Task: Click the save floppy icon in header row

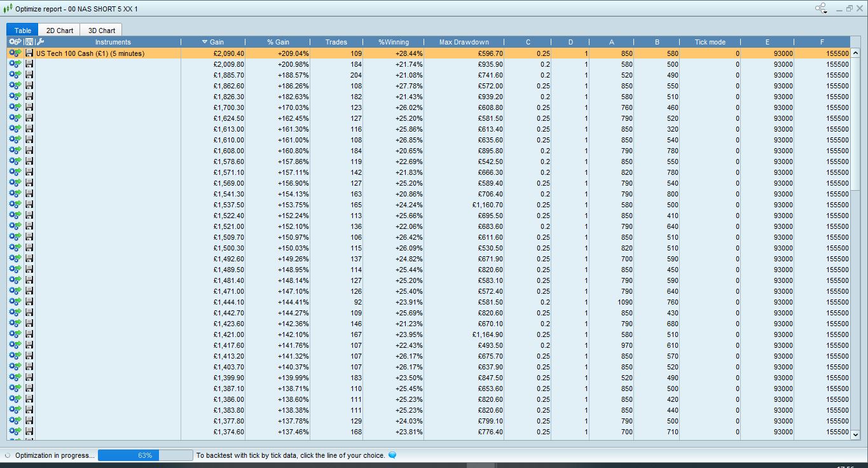Action: pos(29,42)
